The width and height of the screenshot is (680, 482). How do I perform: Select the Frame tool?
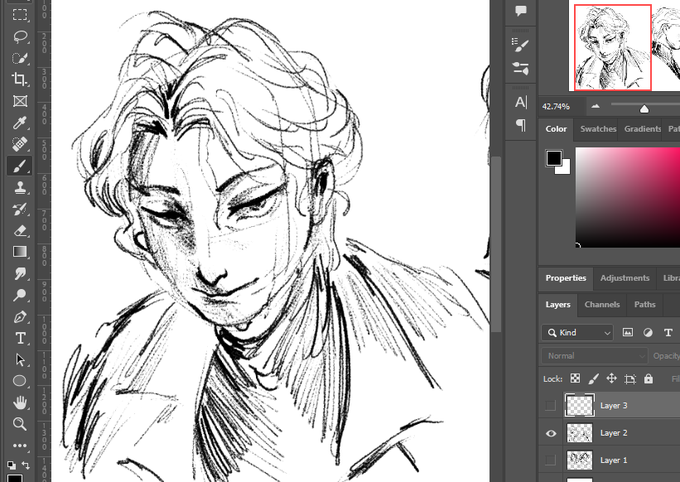20,101
